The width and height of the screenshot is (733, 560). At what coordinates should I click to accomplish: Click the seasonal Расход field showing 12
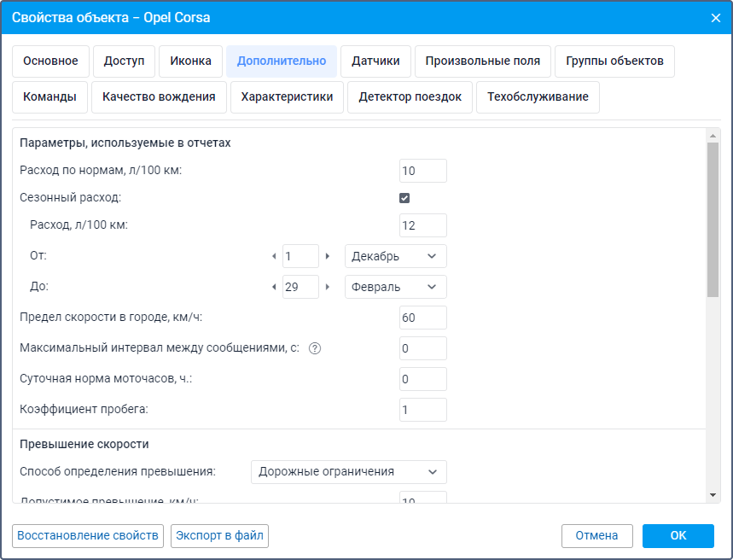click(423, 225)
